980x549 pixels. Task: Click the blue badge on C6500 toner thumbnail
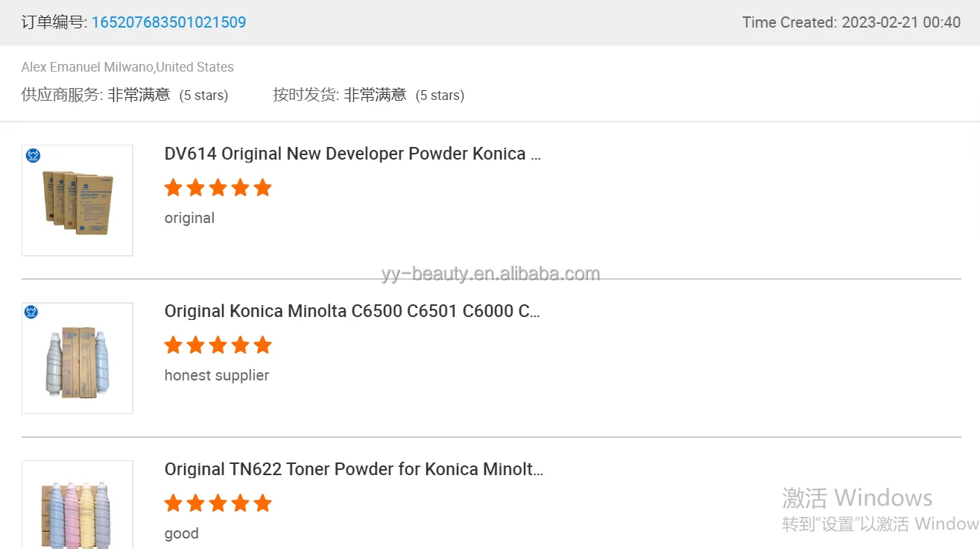coord(31,312)
